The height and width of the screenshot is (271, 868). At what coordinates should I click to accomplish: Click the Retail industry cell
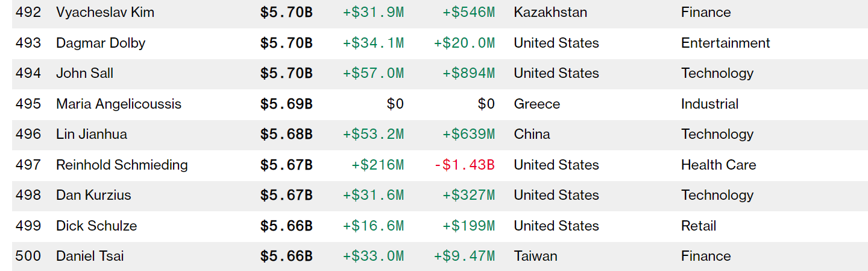(699, 226)
